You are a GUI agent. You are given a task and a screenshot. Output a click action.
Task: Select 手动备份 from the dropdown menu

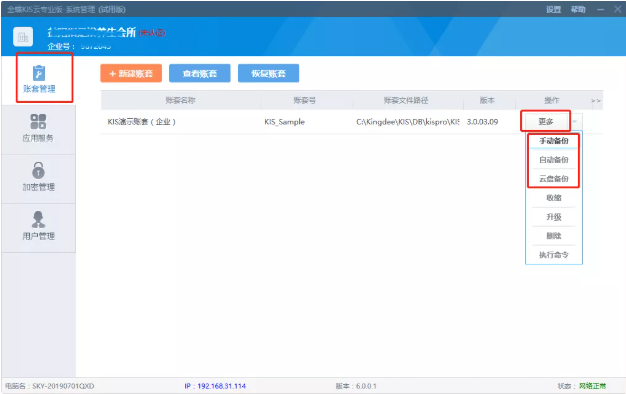click(x=554, y=141)
